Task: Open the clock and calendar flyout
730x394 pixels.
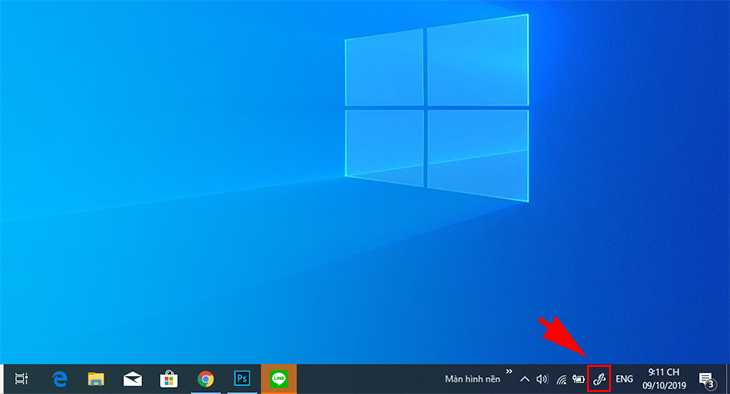Action: click(x=664, y=379)
